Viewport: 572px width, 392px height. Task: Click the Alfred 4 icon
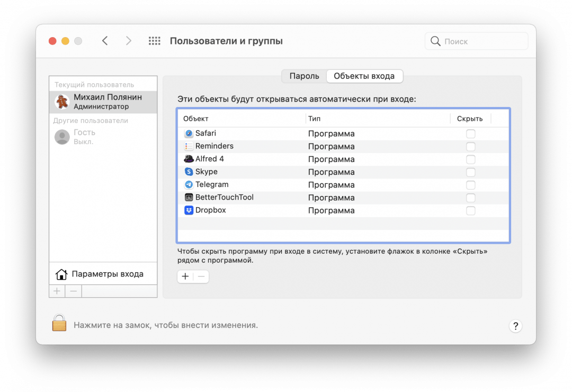tap(189, 159)
